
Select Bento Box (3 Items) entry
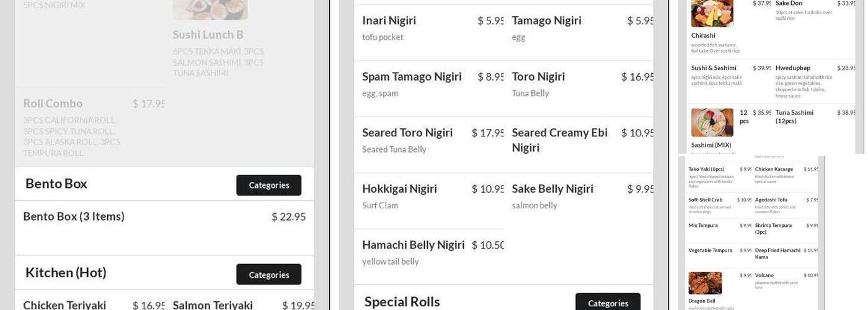[x=74, y=216]
